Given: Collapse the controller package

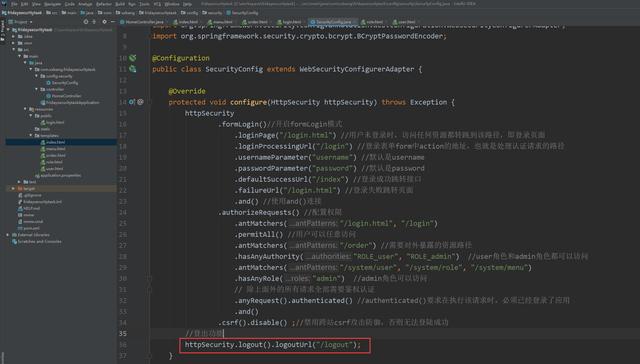Looking at the screenshot, I should 37,89.
